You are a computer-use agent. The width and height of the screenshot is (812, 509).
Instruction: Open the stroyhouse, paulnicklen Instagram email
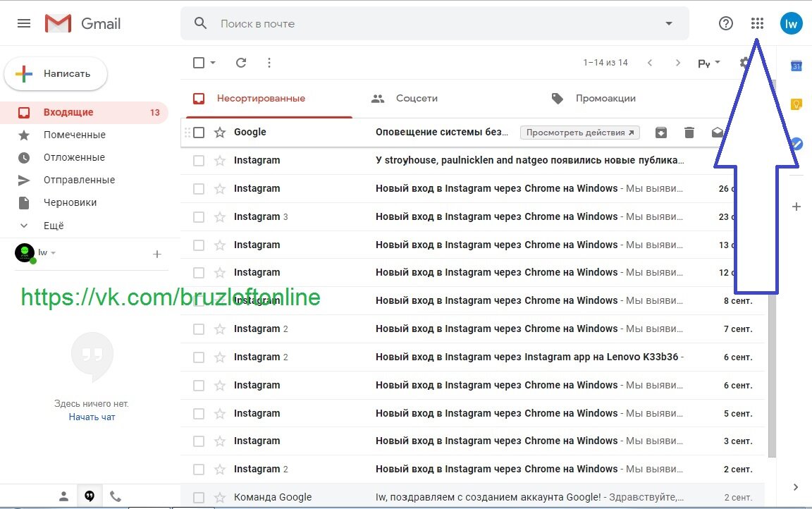pyautogui.click(x=472, y=161)
